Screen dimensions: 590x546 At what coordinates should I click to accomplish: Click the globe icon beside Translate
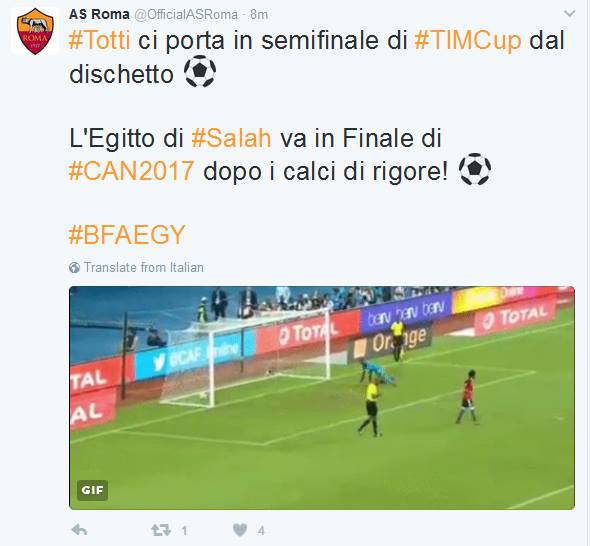point(75,268)
